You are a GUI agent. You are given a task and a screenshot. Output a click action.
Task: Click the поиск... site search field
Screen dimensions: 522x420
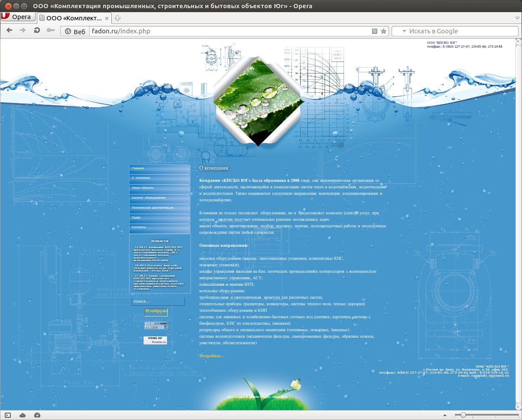pos(158,301)
